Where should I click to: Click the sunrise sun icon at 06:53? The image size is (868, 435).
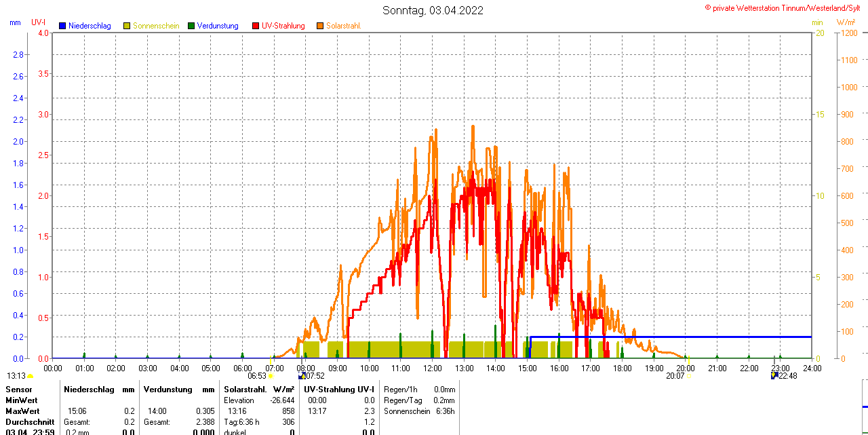pyautogui.click(x=271, y=376)
